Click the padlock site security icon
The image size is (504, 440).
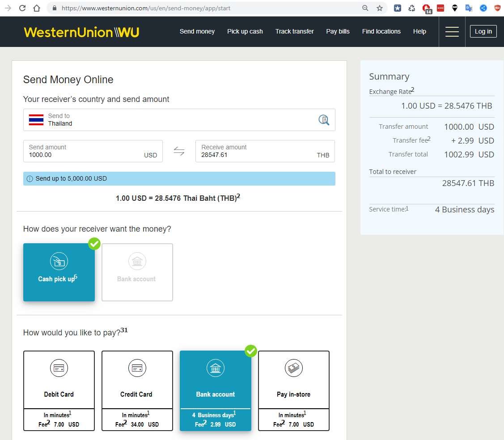click(55, 8)
